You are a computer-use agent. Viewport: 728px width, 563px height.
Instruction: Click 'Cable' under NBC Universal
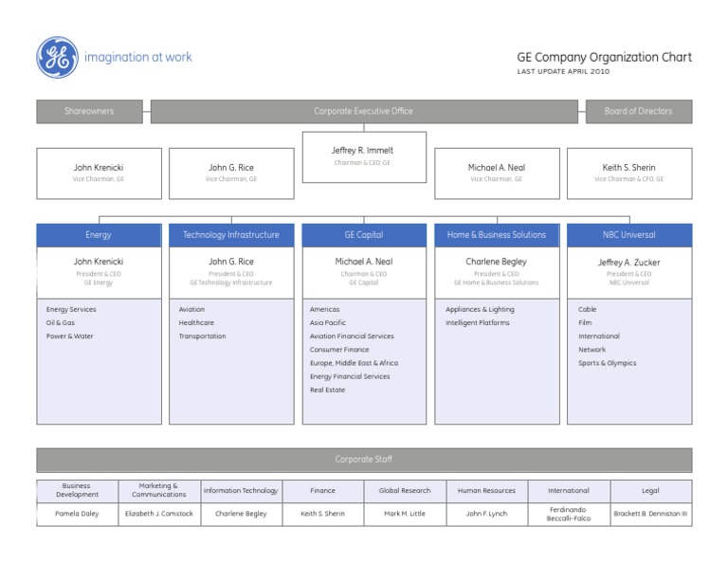(x=588, y=310)
